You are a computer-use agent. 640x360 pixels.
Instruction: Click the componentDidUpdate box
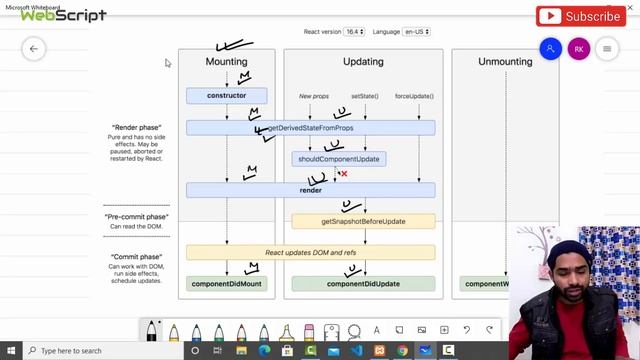pyautogui.click(x=363, y=284)
